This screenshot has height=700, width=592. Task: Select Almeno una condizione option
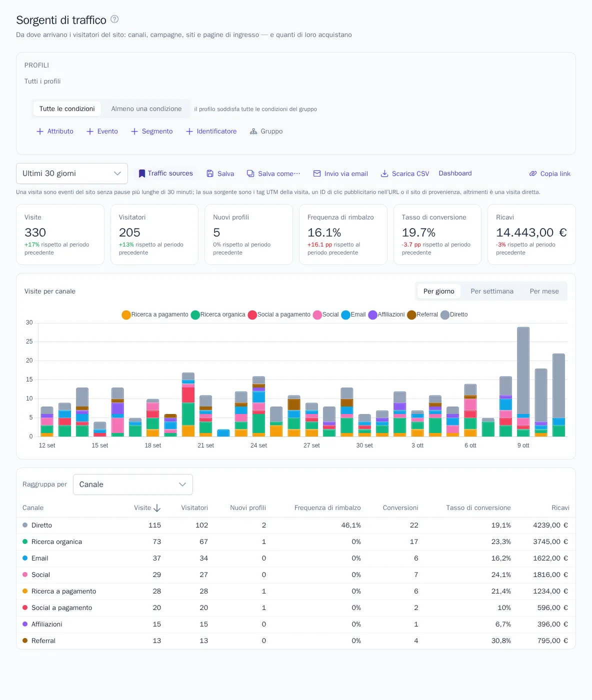click(x=146, y=108)
